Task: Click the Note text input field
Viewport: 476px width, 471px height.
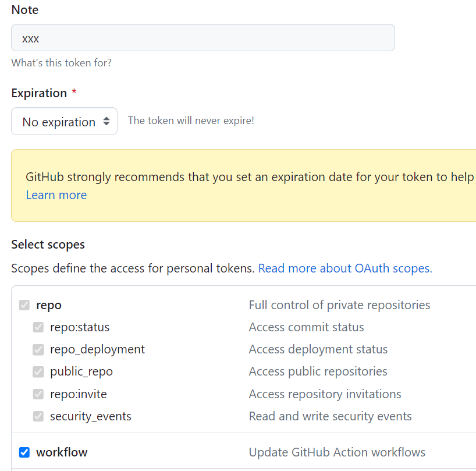Action: point(203,38)
